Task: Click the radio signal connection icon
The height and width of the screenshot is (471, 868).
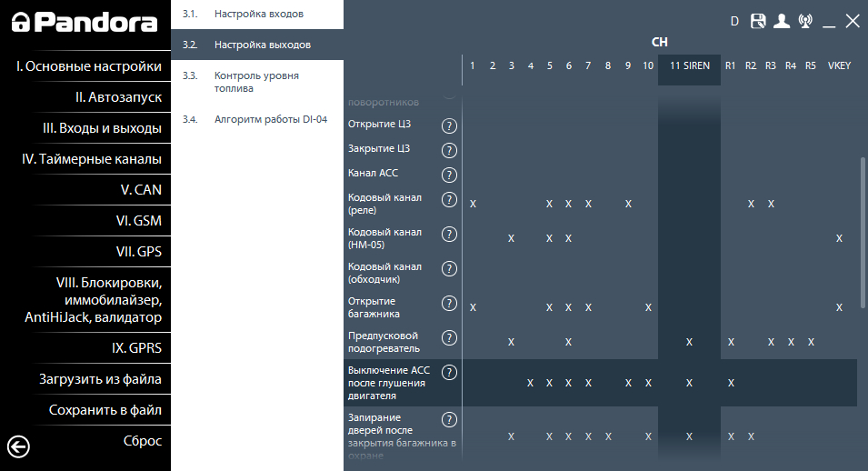Action: [805, 22]
